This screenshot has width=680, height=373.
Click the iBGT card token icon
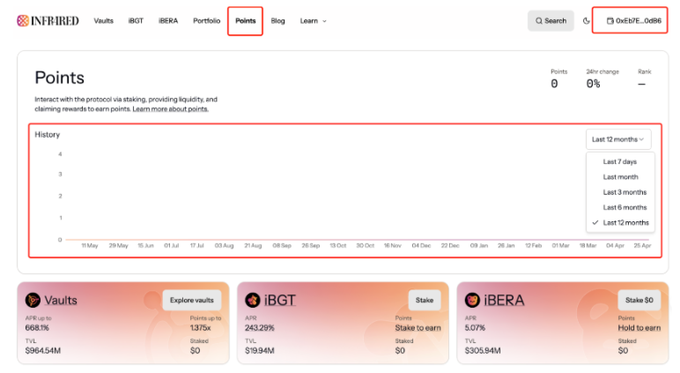tap(252, 300)
